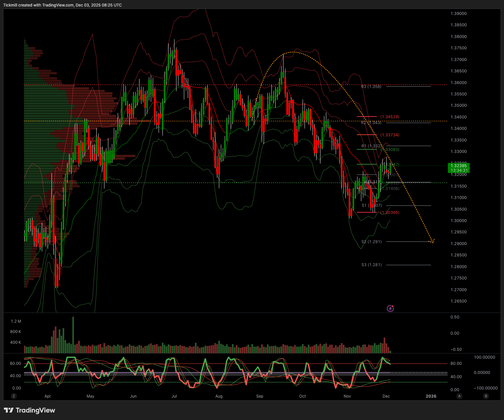Click the TradingView logo
504x420 pixels.
coord(30,410)
